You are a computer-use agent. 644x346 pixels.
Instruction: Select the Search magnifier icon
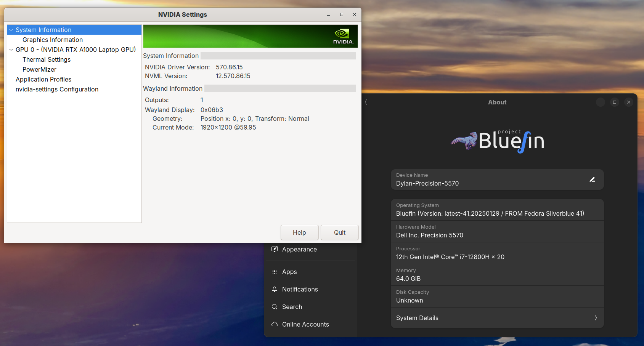pyautogui.click(x=275, y=307)
